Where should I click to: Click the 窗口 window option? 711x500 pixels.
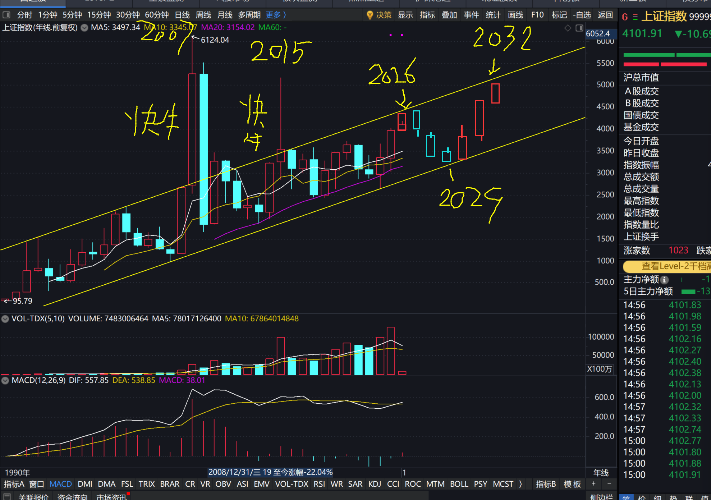point(36,484)
